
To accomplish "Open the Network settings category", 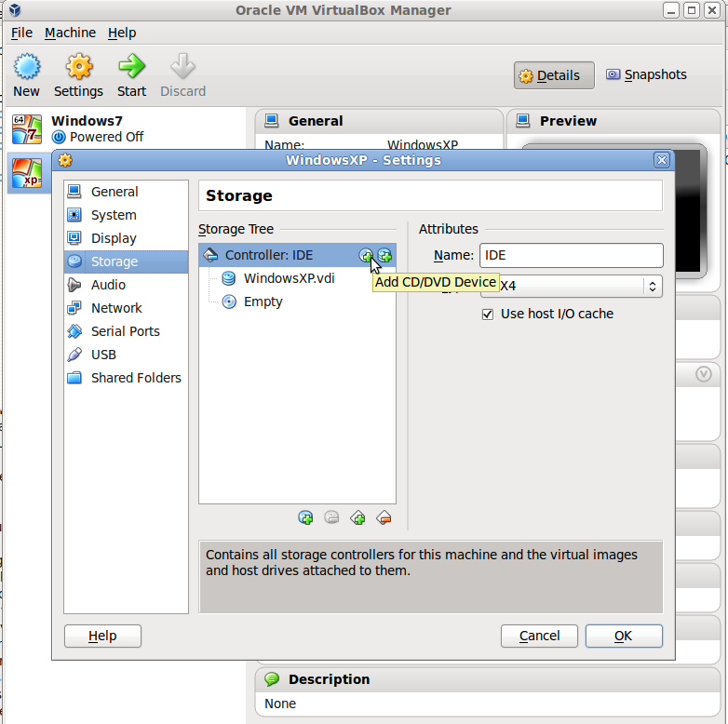I will coord(126,308).
